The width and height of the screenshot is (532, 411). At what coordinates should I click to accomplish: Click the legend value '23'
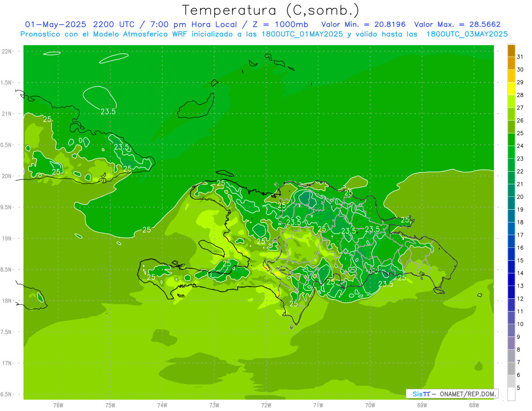click(520, 159)
